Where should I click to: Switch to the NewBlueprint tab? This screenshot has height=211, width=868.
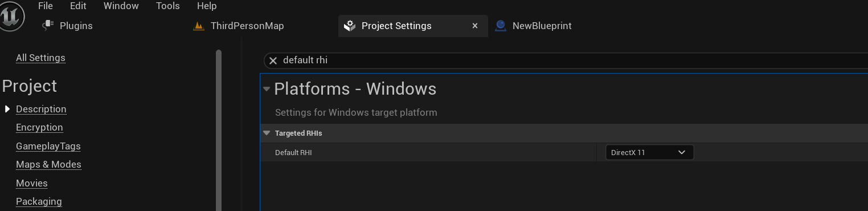[542, 26]
